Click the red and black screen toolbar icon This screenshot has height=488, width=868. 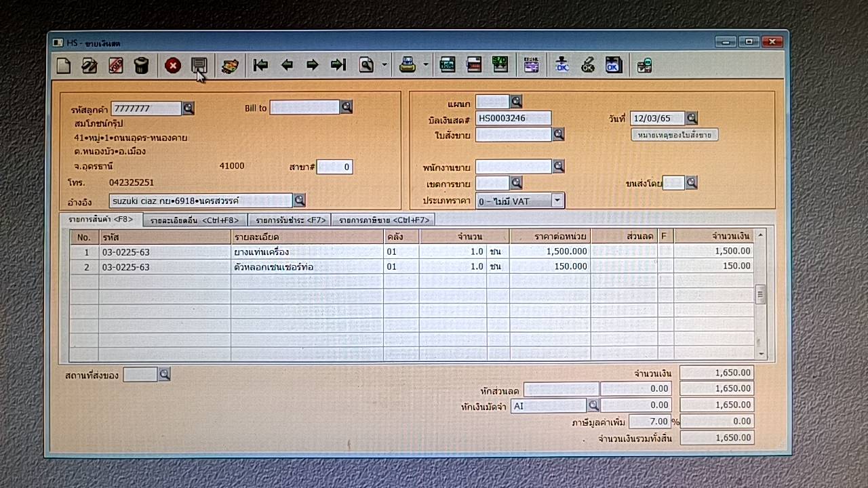tap(474, 65)
